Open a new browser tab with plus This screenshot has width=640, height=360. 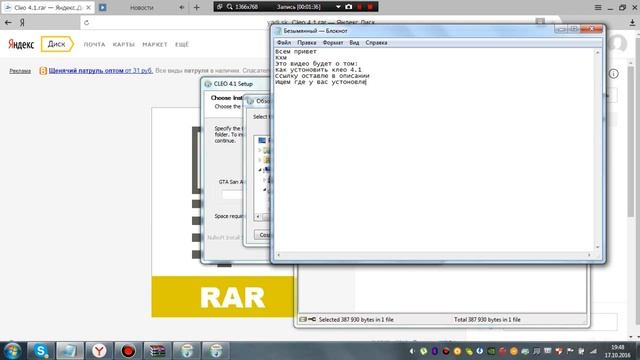[196, 7]
